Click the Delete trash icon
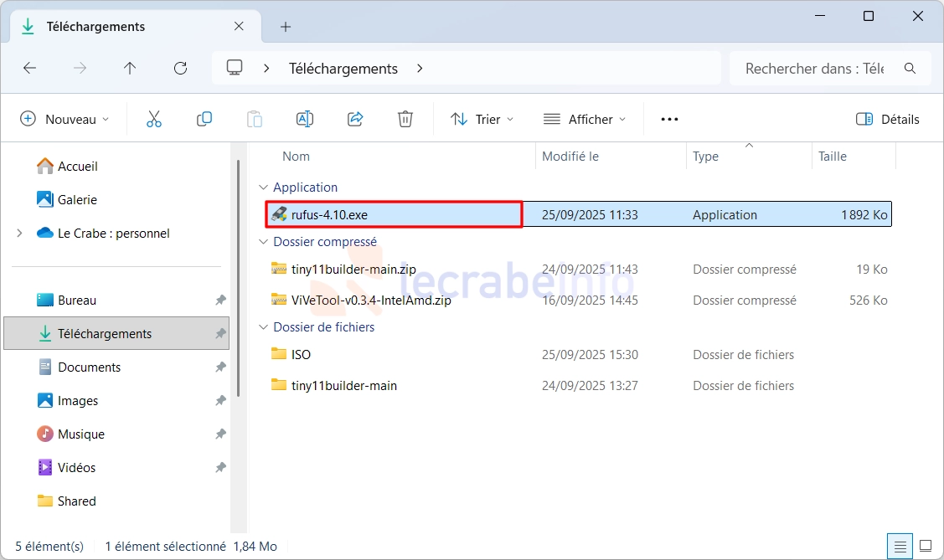This screenshot has width=944, height=560. click(x=405, y=119)
